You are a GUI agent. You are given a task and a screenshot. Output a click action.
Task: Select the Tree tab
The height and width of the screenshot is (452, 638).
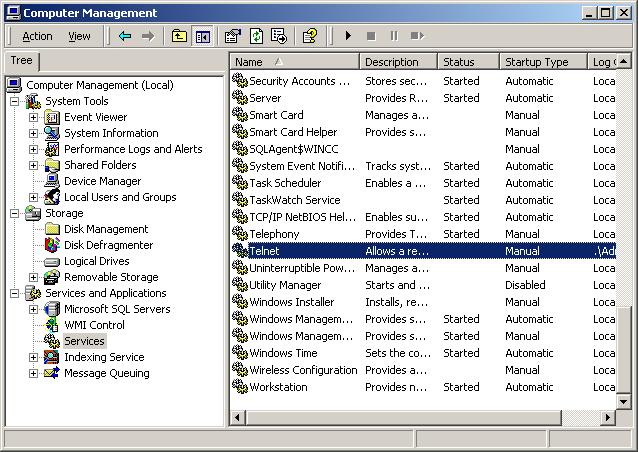21,60
